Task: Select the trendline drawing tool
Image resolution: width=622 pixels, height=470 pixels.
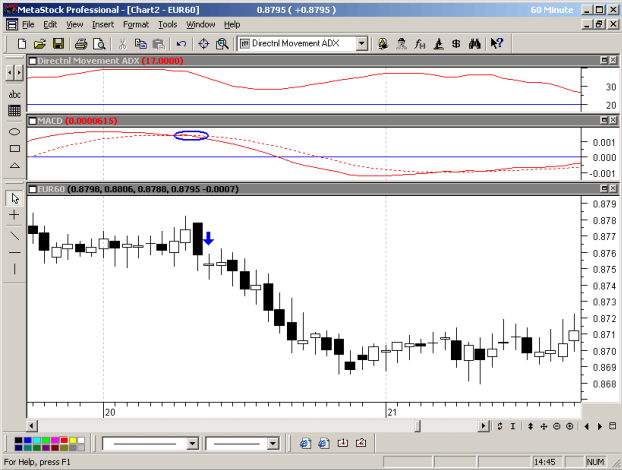Action: point(15,236)
